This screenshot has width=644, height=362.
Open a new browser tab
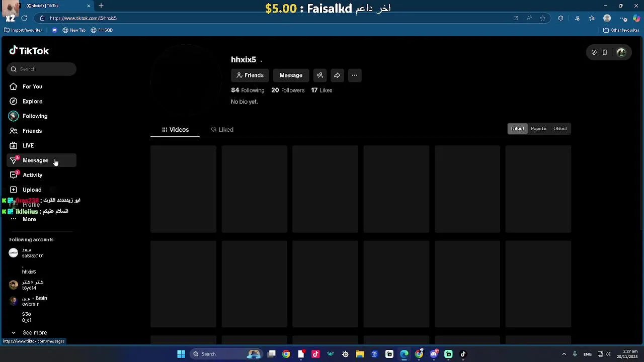(101, 6)
